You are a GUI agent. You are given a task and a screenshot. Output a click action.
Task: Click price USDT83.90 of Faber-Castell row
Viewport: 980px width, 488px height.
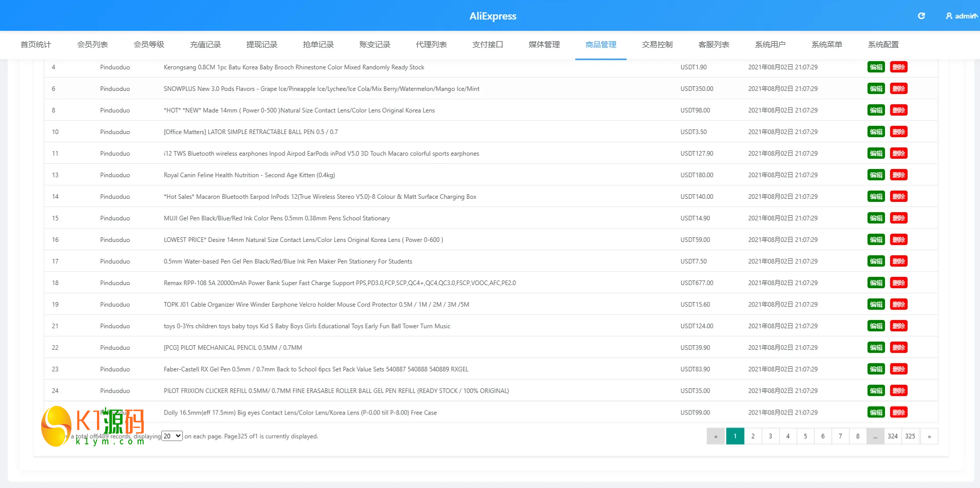[x=695, y=369]
